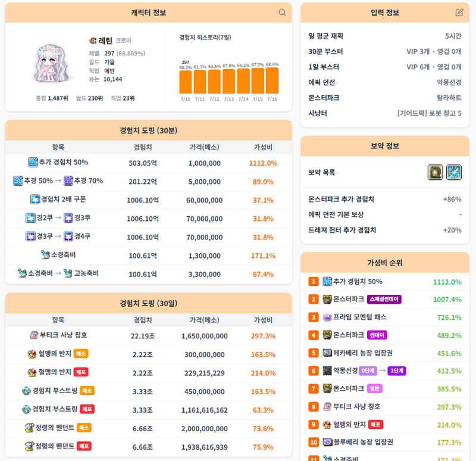Screen dimensions: 476x461
Task: Click the 고농축비 icon
Action: point(68,273)
